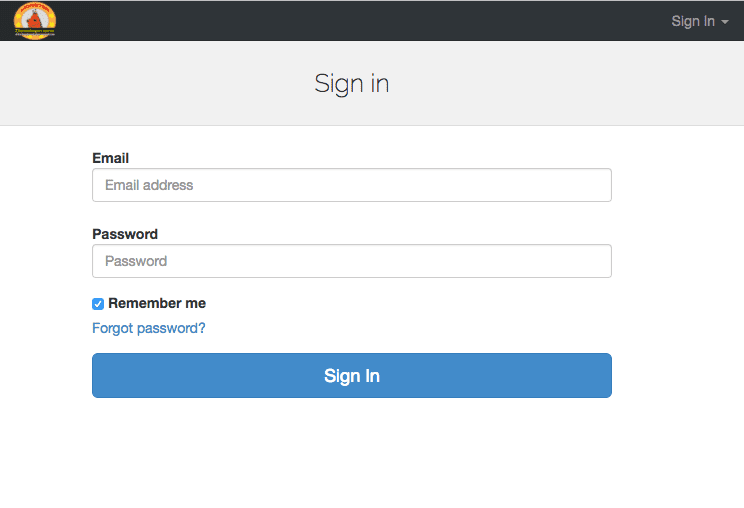The height and width of the screenshot is (508, 744).
Task: Click the circular temple logo in the navbar
Action: pyautogui.click(x=35, y=21)
